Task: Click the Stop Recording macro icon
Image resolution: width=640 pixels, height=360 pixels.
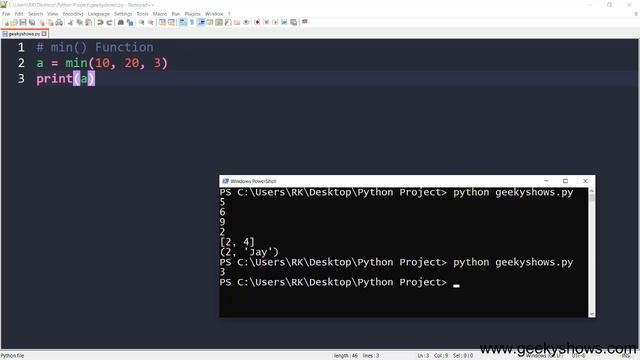Action: pos(266,22)
